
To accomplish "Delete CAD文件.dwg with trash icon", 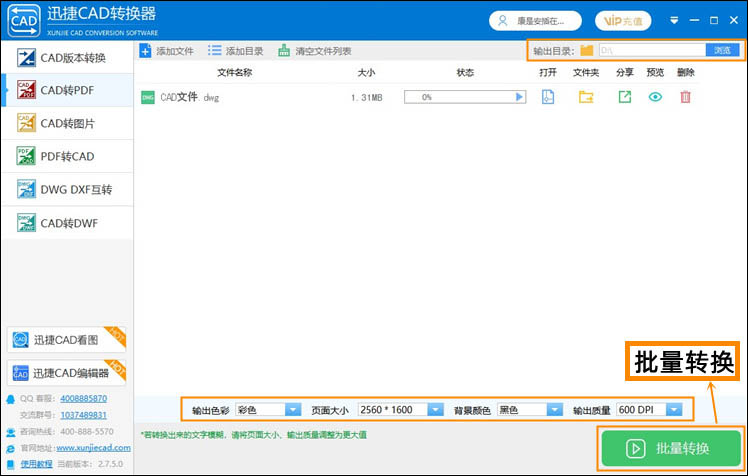I will coord(685,97).
